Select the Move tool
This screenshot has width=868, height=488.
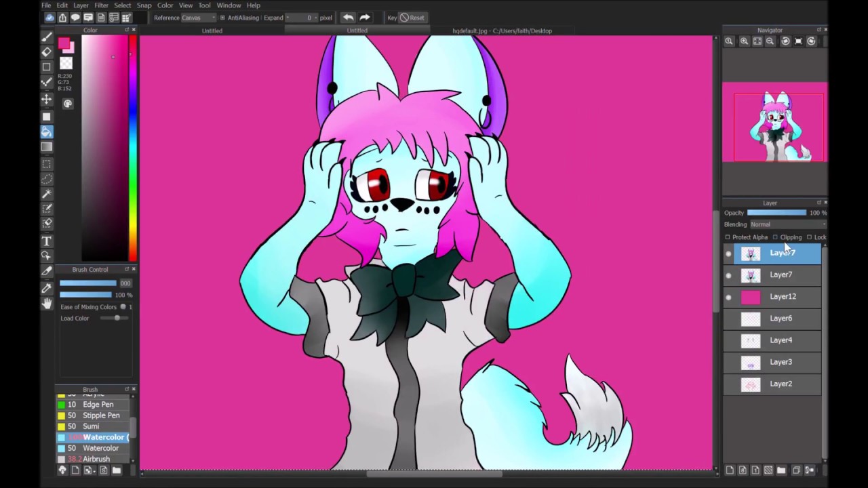pyautogui.click(x=47, y=99)
